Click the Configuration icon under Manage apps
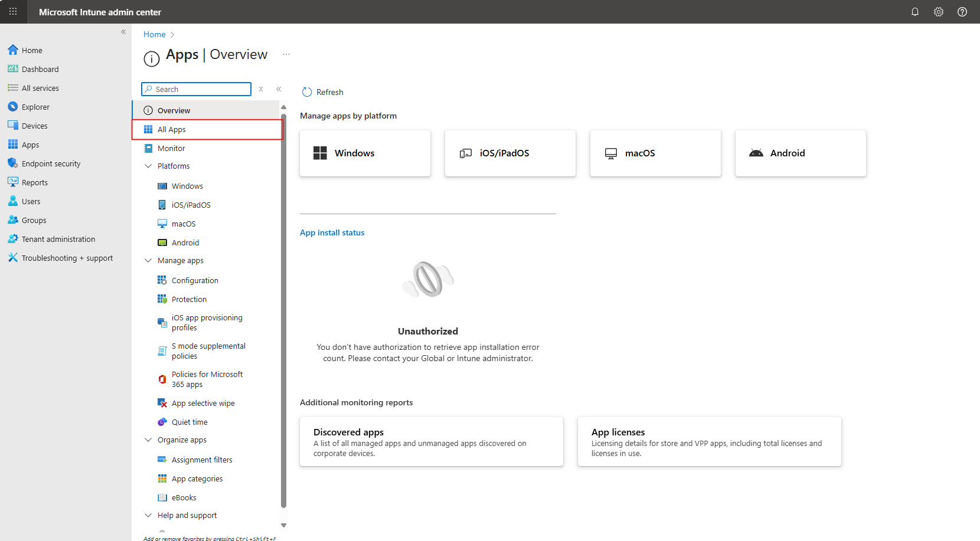 162,280
